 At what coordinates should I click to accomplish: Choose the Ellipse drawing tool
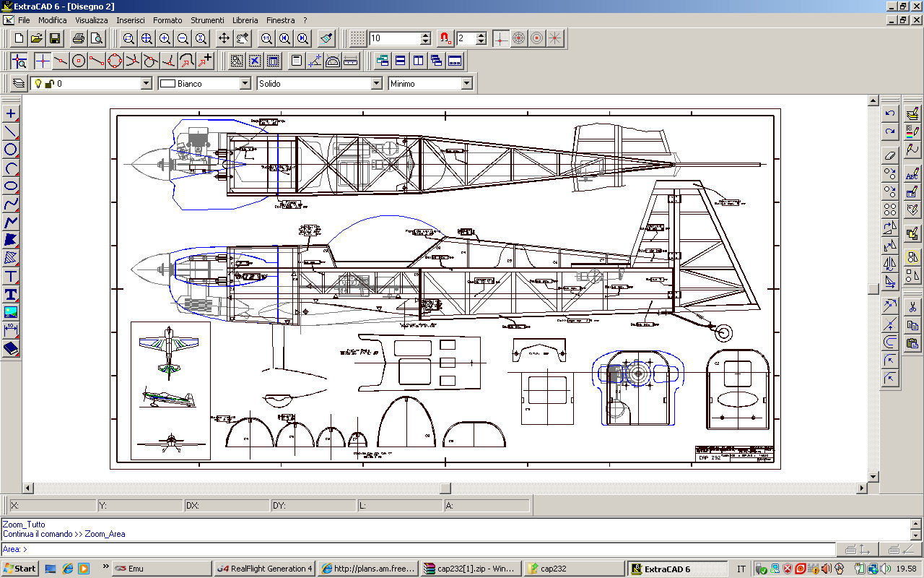tap(11, 186)
